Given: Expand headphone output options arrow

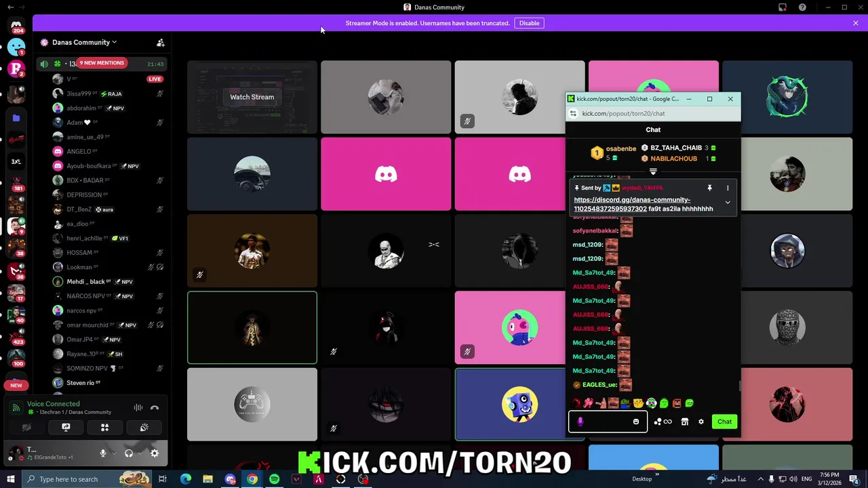Looking at the screenshot, I should pos(139,453).
